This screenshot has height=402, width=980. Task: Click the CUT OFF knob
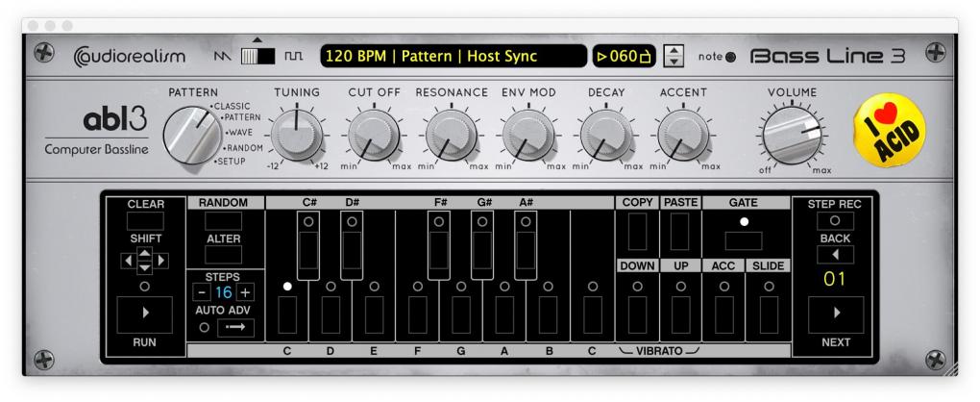374,135
